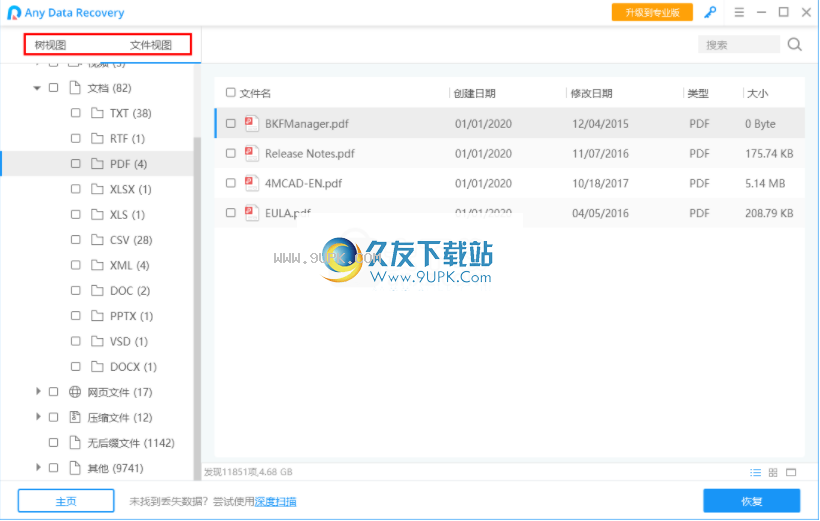Click PDF icon of EULA.pdf
Image resolution: width=820 pixels, height=521 pixels.
[252, 213]
